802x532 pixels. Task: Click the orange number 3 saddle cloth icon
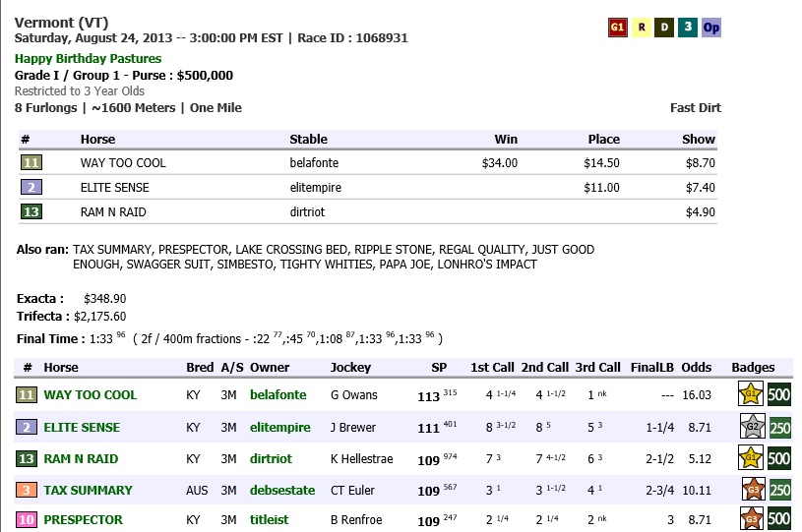27,490
